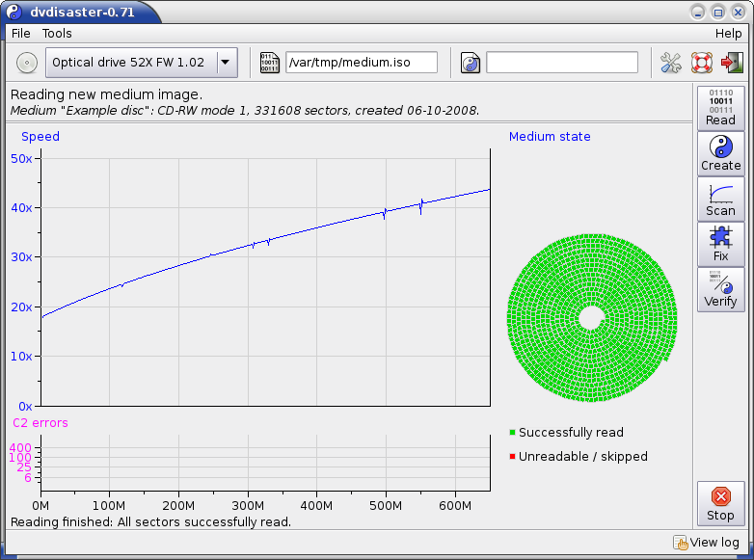Click the red Unreadable / skipped legend swatch

point(512,456)
